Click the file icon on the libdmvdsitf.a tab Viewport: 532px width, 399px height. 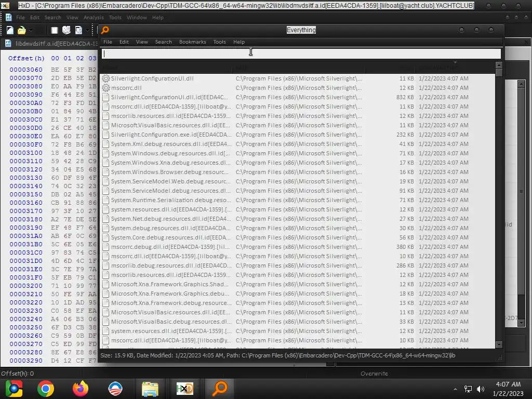point(8,44)
